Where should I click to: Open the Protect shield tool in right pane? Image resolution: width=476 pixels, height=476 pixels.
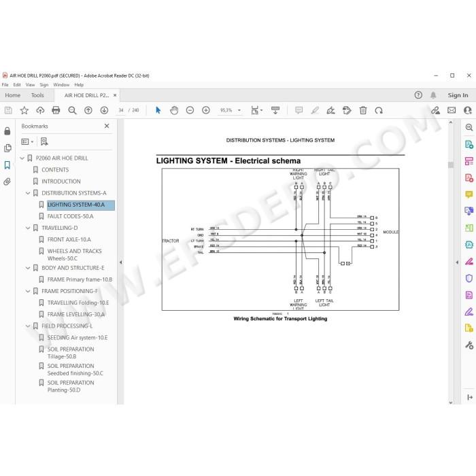pyautogui.click(x=469, y=278)
